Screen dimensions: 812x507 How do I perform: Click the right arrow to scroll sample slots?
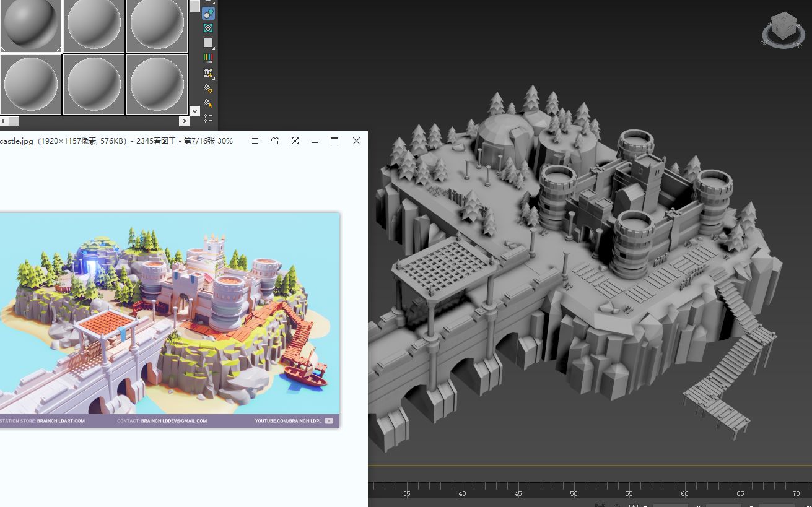pos(184,121)
